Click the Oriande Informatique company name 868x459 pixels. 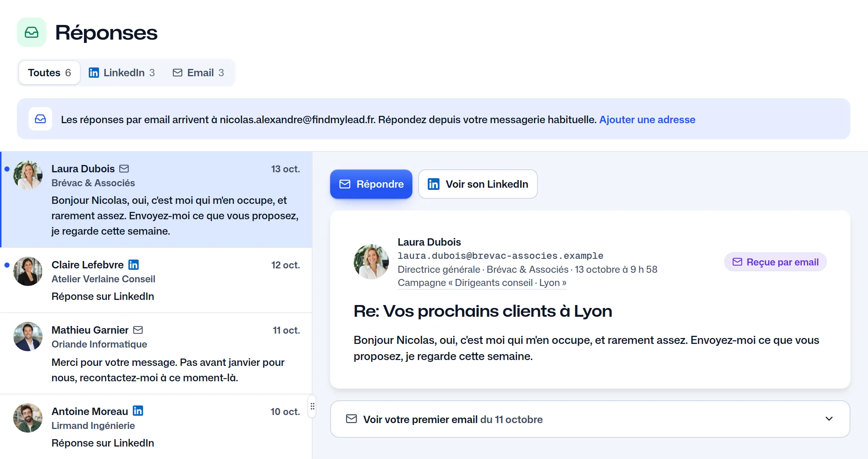coord(99,344)
